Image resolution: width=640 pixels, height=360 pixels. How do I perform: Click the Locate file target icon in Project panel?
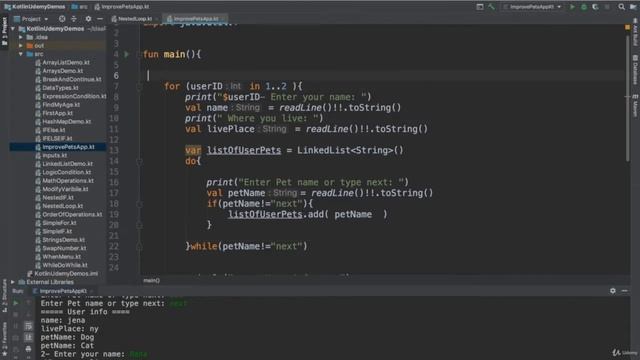point(62,19)
